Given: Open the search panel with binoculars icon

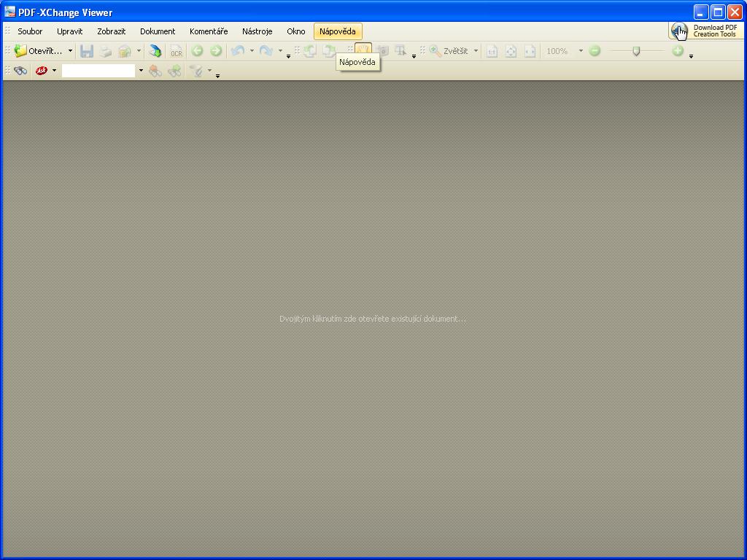Looking at the screenshot, I should [x=20, y=71].
